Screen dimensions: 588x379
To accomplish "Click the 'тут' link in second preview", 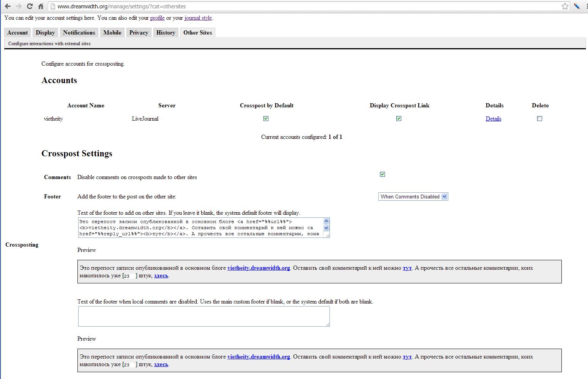I will 407,357.
